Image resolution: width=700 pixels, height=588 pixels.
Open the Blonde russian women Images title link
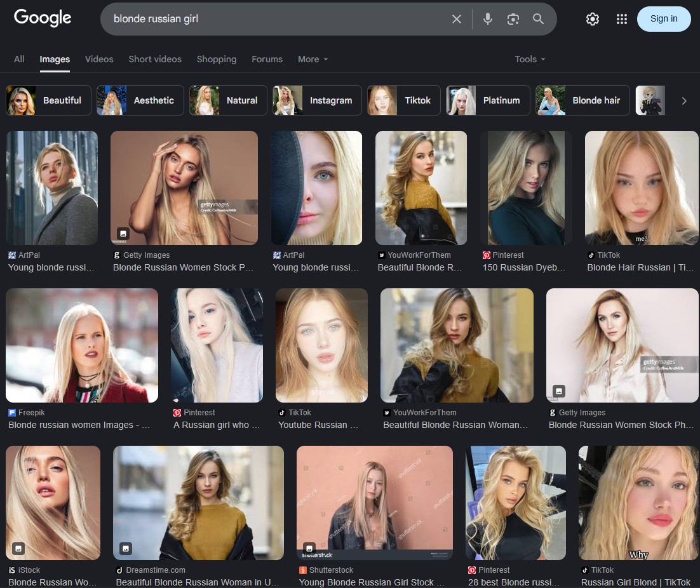tap(79, 425)
